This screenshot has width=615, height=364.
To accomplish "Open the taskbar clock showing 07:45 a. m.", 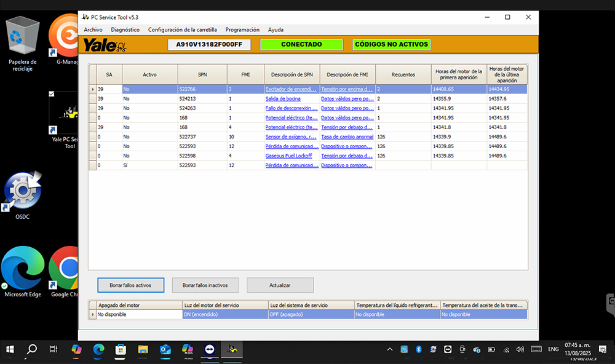I will click(577, 349).
